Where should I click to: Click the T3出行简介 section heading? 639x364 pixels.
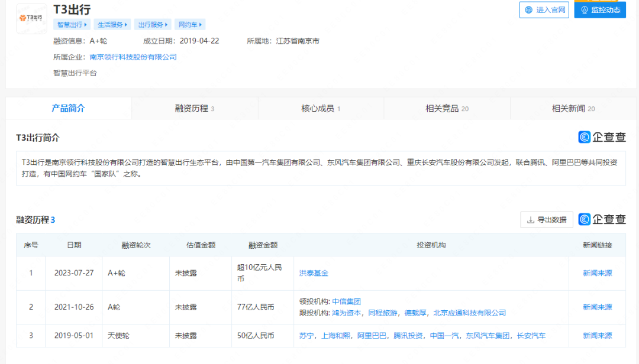38,138
